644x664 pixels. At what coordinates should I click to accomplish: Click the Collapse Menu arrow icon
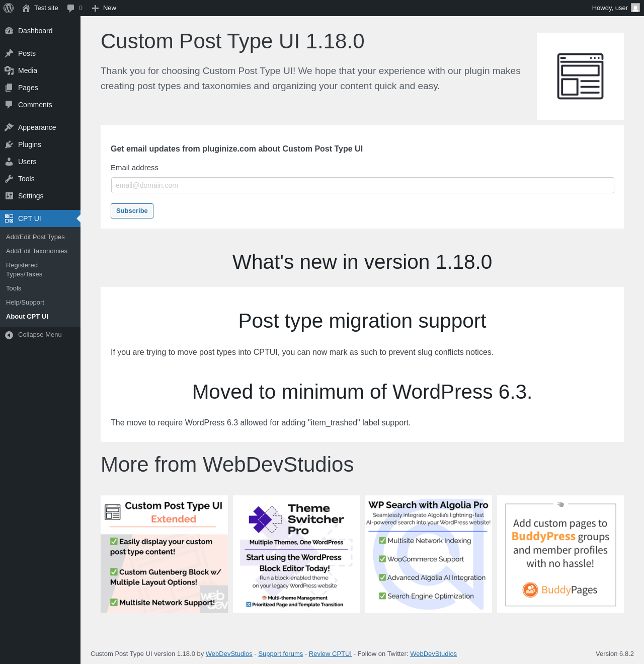pos(9,335)
